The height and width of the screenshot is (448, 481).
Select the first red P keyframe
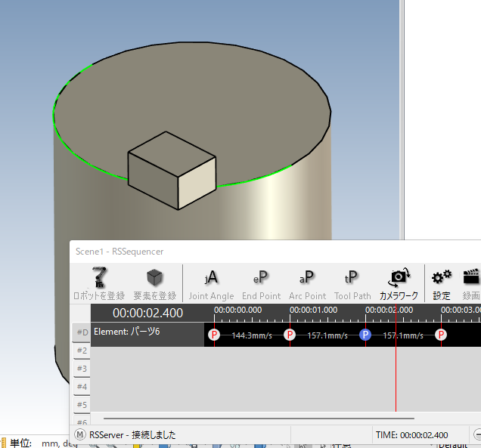click(214, 335)
